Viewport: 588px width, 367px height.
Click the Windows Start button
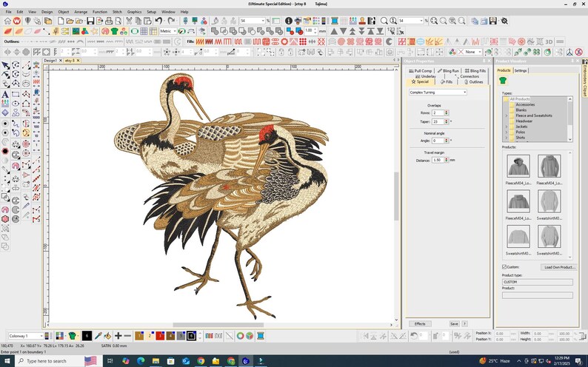click(7, 361)
